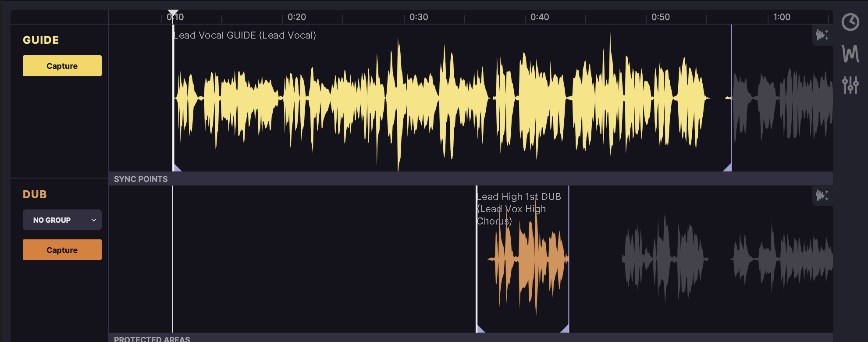Image resolution: width=868 pixels, height=342 pixels.
Task: Click the GUIDE region end triangle handle
Action: point(728,168)
